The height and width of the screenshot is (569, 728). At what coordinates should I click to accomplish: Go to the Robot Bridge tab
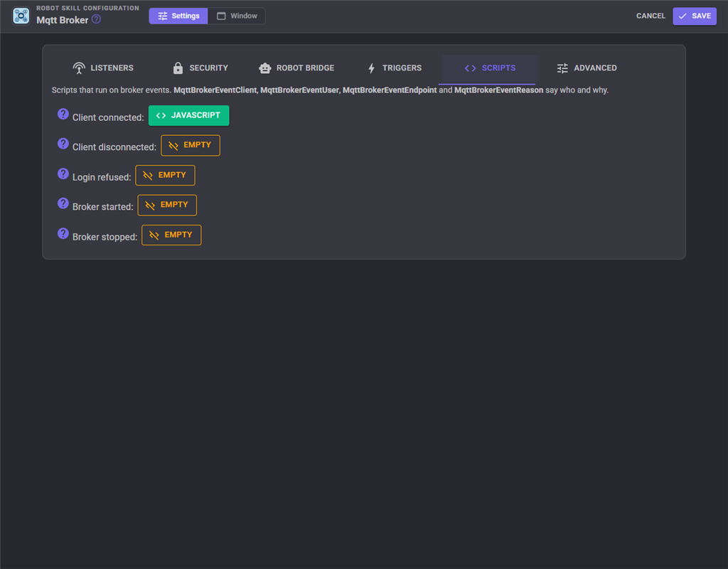296,68
